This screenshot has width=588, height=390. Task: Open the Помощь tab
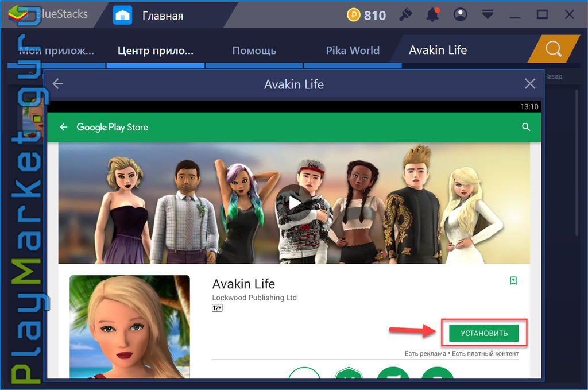254,50
